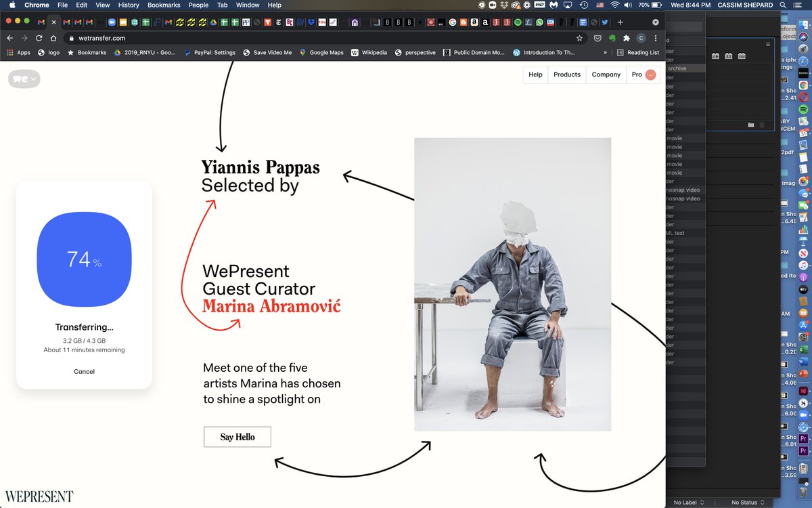Cancel the file transfer
This screenshot has height=508, width=812.
[x=84, y=371]
